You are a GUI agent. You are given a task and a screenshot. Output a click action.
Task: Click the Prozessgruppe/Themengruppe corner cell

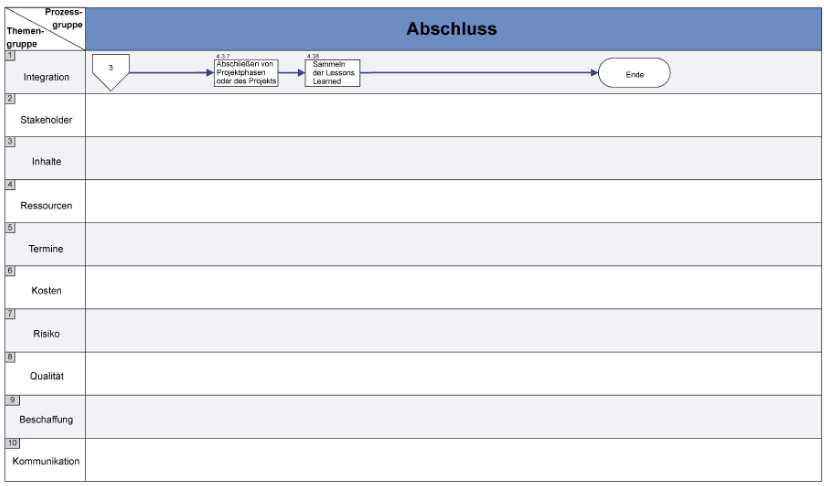click(x=45, y=29)
